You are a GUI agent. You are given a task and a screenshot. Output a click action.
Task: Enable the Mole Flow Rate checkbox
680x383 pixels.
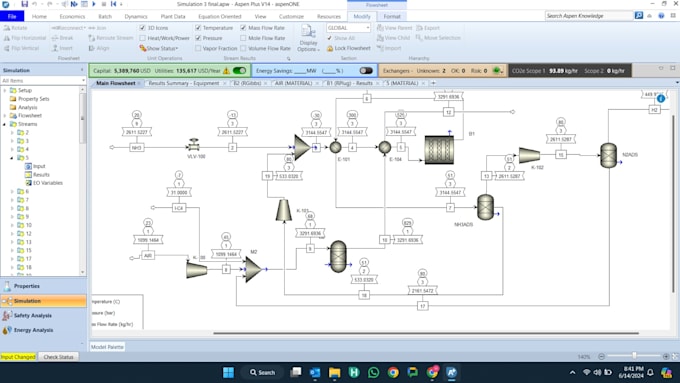point(243,38)
